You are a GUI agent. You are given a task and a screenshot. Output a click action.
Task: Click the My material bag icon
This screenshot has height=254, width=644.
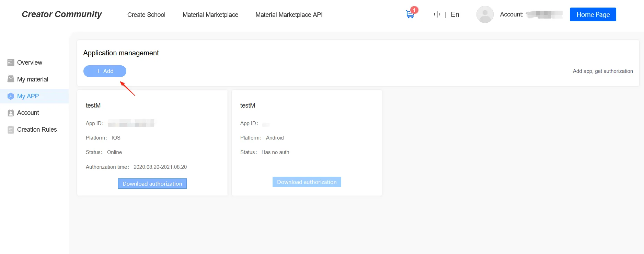[x=11, y=79]
